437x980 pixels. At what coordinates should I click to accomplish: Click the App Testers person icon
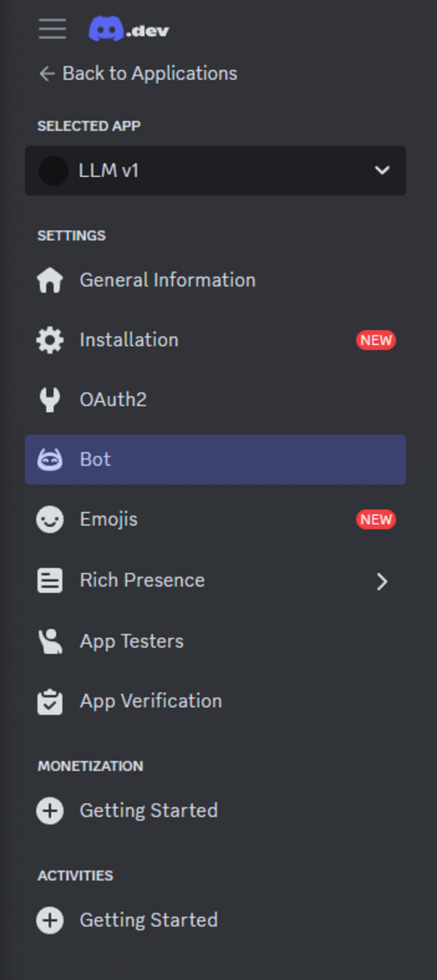point(50,641)
